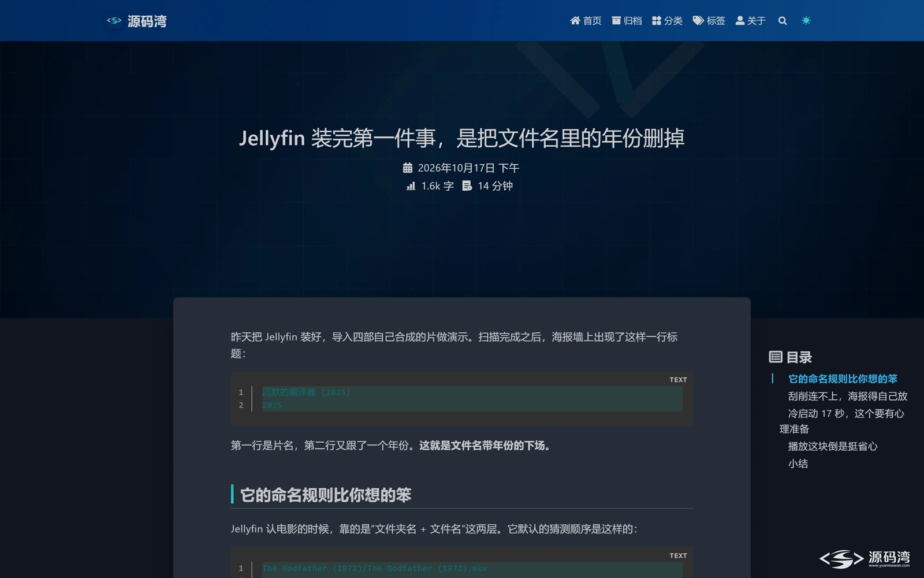Click the first code block's TEXT label
Viewport: 924px width, 578px height.
pyautogui.click(x=678, y=380)
